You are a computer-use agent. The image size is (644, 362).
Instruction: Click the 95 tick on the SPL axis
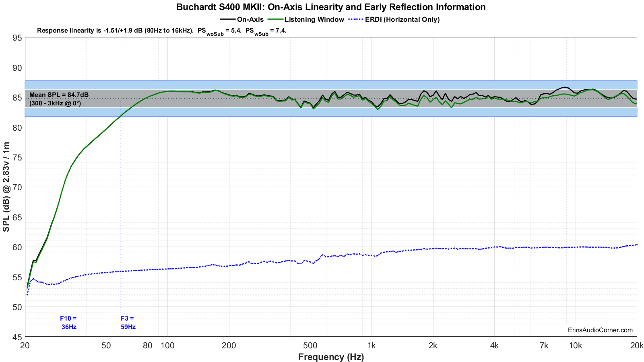[x=17, y=38]
